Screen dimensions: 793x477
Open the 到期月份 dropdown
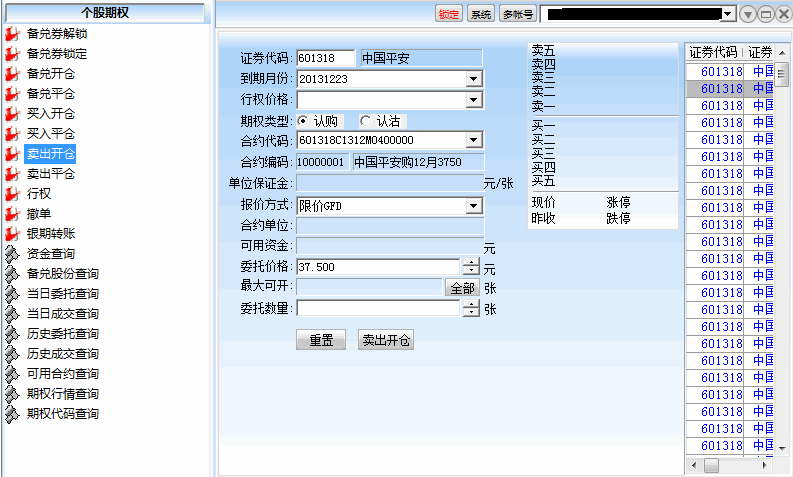(473, 79)
